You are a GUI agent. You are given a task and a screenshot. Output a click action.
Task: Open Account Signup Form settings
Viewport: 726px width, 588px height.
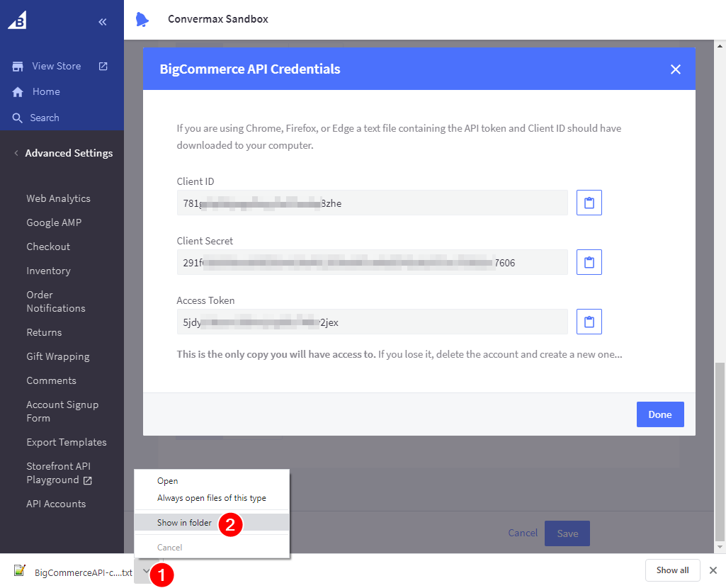pyautogui.click(x=62, y=411)
